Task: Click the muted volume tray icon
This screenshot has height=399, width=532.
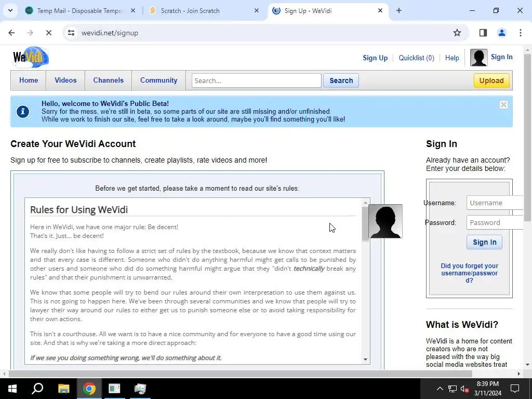Action: click(464, 389)
